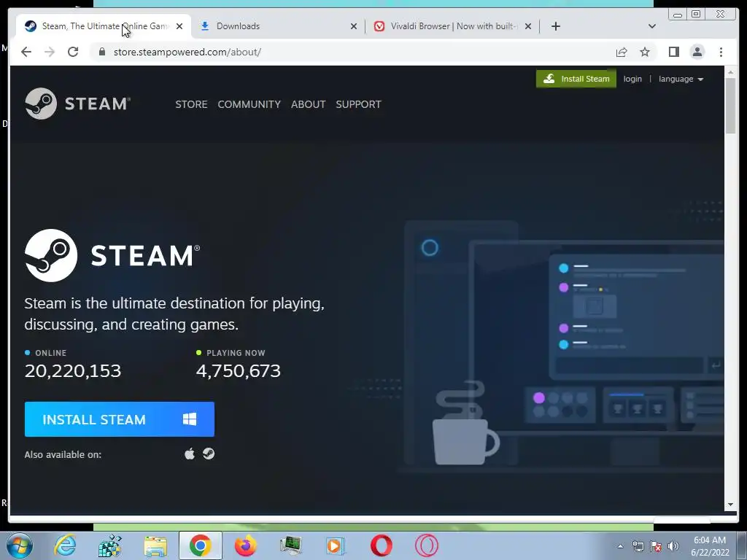The height and width of the screenshot is (560, 747).
Task: Select the Steam Ultimate Online Game tab
Action: pos(103,26)
